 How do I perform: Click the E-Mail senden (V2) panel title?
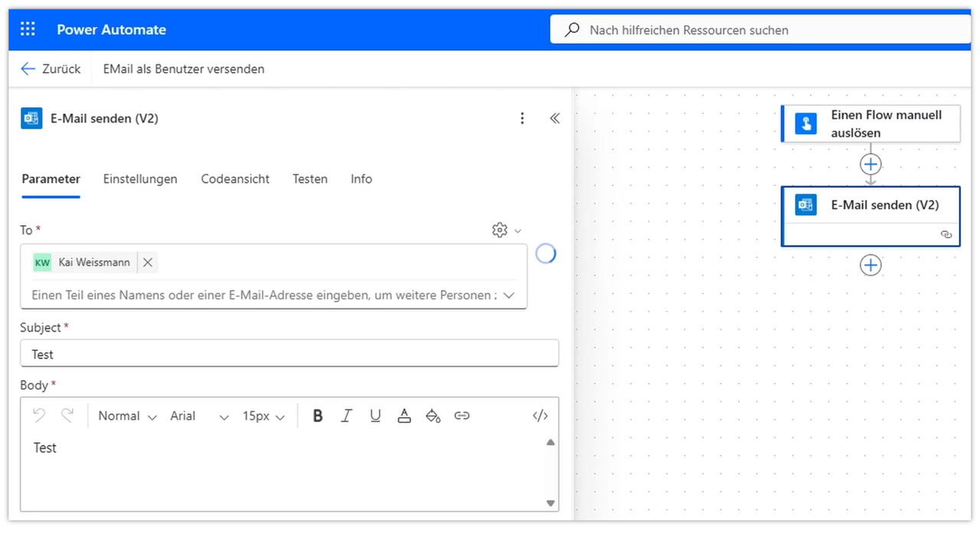[x=104, y=118]
